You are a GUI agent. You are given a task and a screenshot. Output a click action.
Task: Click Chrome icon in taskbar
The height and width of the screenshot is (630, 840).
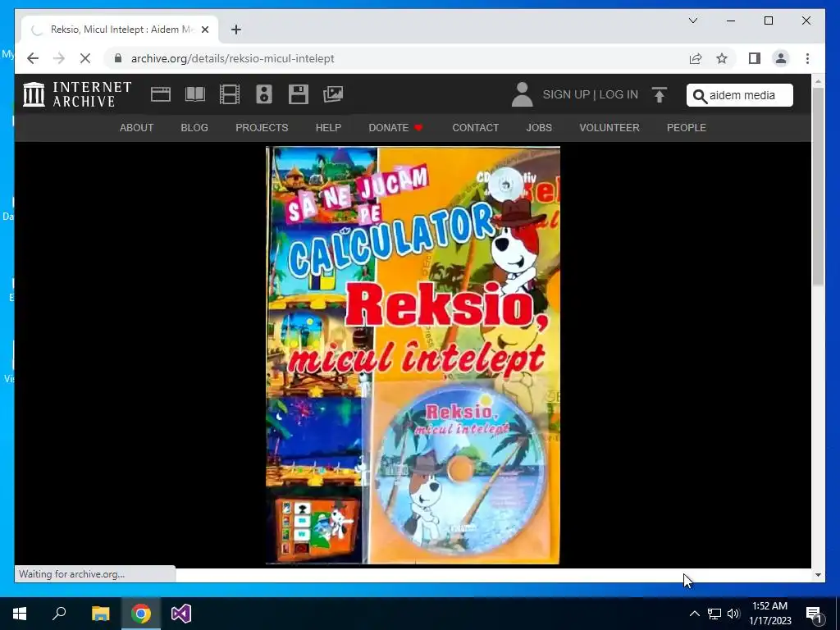tap(141, 614)
